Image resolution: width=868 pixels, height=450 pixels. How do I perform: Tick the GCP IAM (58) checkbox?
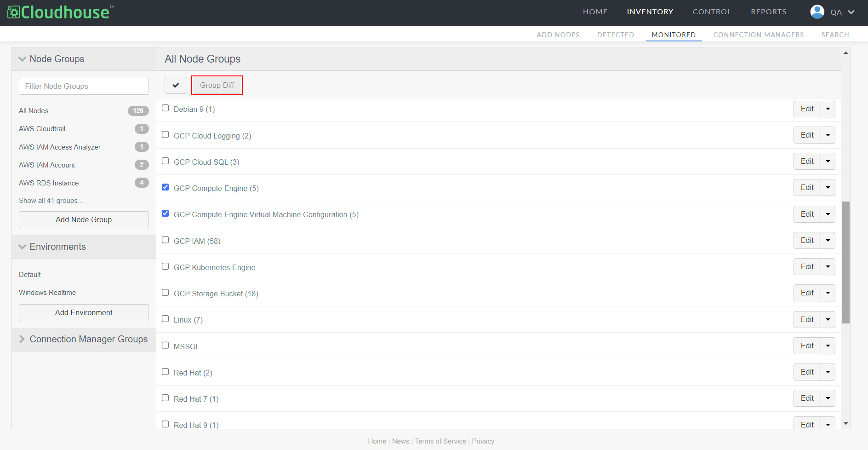tap(166, 240)
